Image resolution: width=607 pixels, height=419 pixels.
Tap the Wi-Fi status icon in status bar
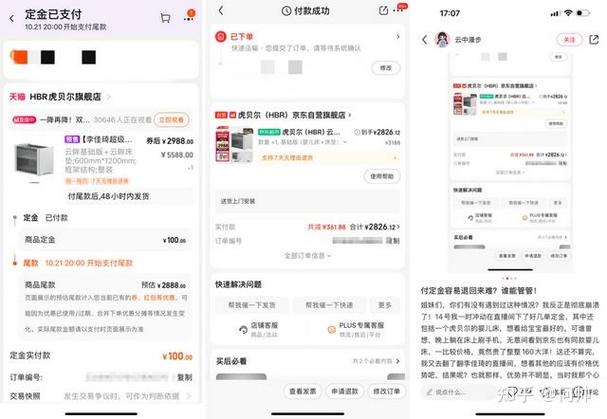click(568, 13)
